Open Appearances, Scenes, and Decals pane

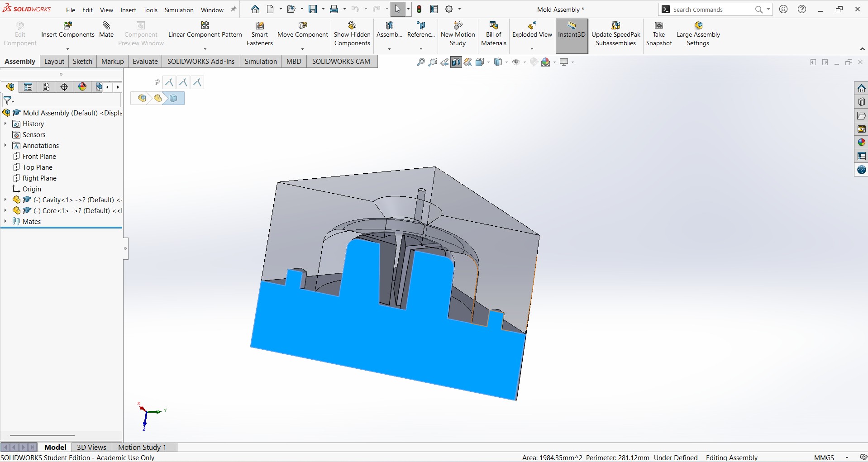coord(861,143)
